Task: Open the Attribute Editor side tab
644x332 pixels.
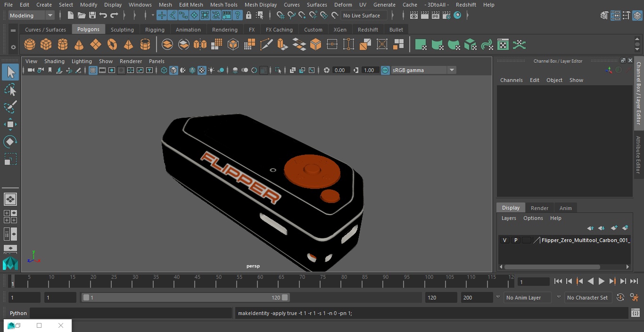Action: click(638, 155)
